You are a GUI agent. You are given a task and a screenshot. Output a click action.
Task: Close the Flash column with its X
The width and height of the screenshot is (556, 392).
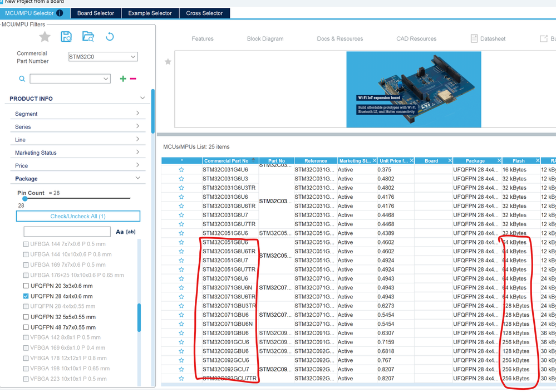538,161
